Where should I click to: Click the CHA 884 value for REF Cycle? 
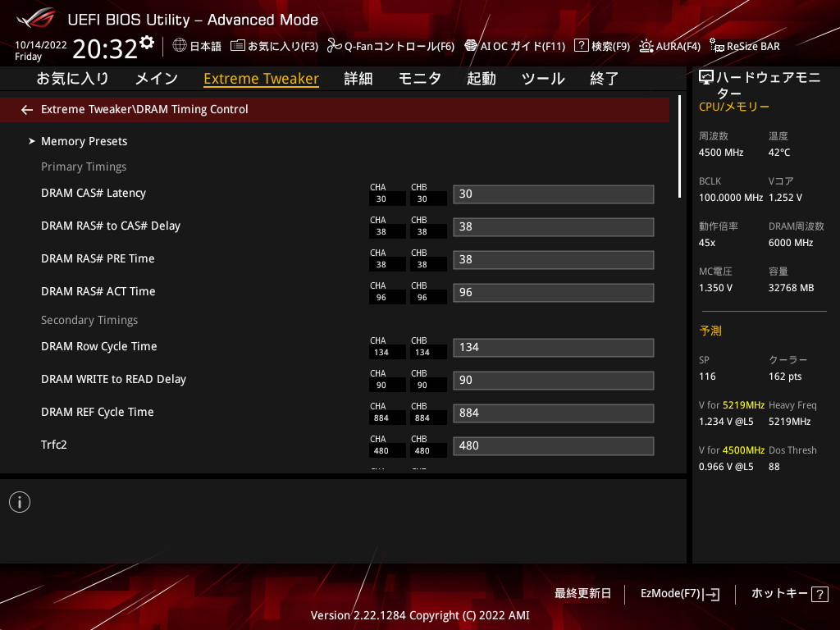(x=381, y=418)
